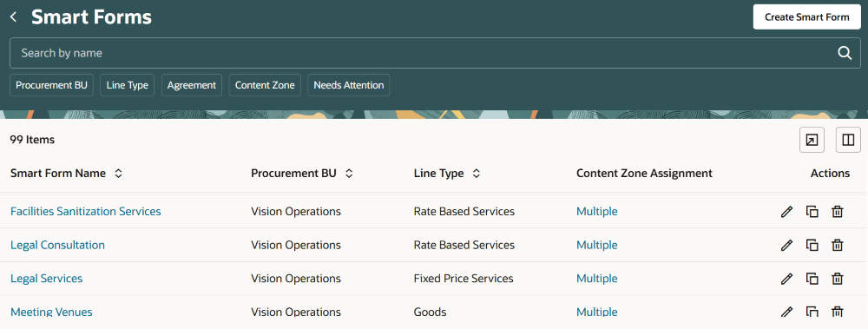Duplicate the Legal Services form

pyautogui.click(x=812, y=279)
